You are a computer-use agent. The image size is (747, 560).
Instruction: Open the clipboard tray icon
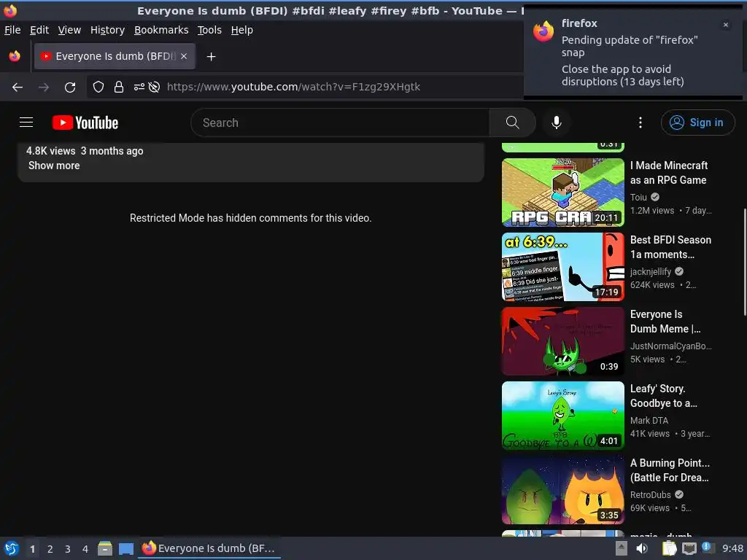(x=670, y=548)
